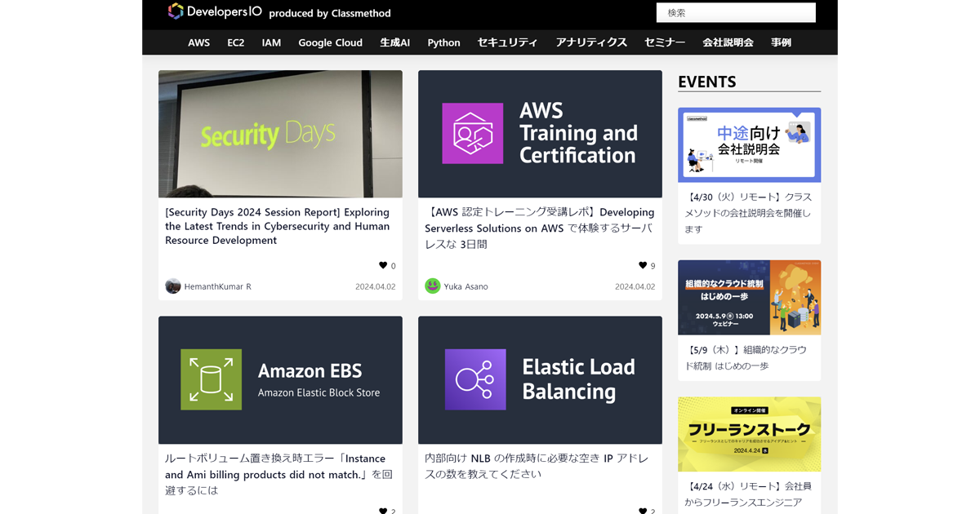
Task: Open the Security Days photo thumbnail
Action: click(280, 134)
